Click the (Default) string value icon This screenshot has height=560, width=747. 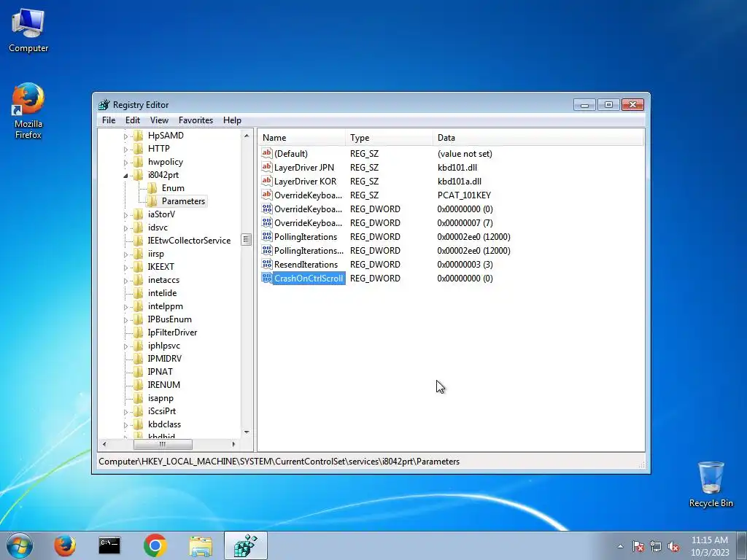(267, 153)
